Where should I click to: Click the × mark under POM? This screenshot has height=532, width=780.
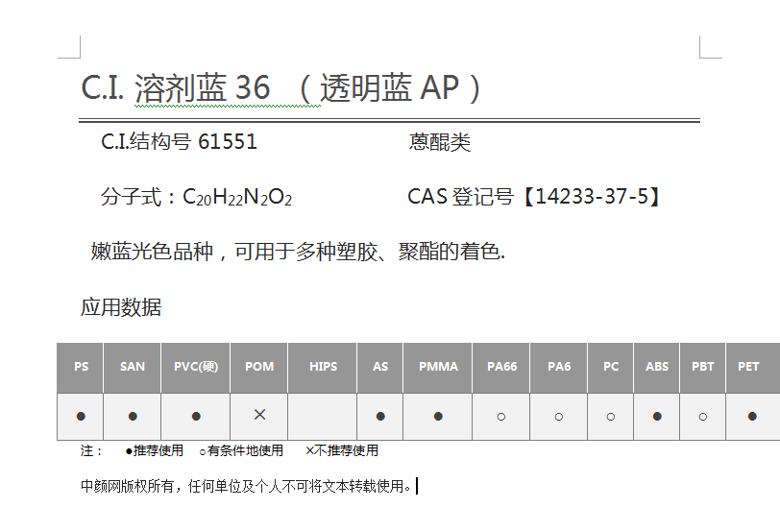[259, 415]
